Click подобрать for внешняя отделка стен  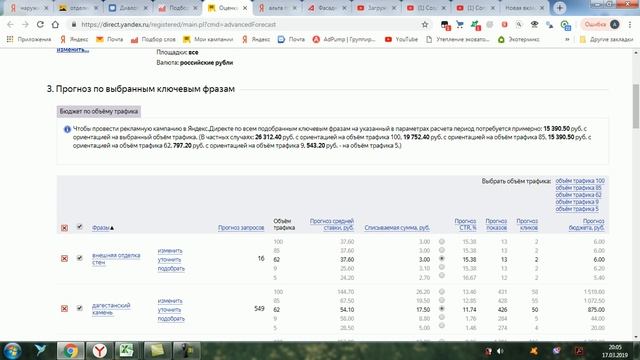pyautogui.click(x=171, y=269)
